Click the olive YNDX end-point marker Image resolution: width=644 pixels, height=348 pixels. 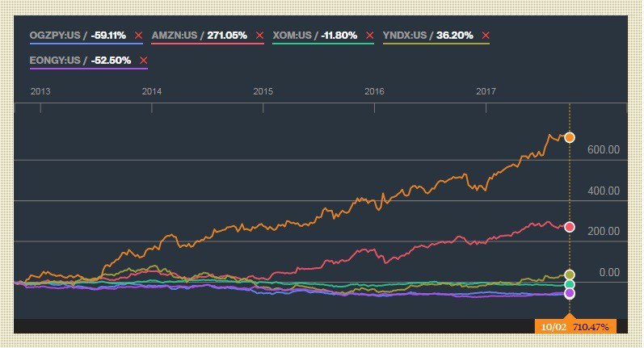(569, 275)
